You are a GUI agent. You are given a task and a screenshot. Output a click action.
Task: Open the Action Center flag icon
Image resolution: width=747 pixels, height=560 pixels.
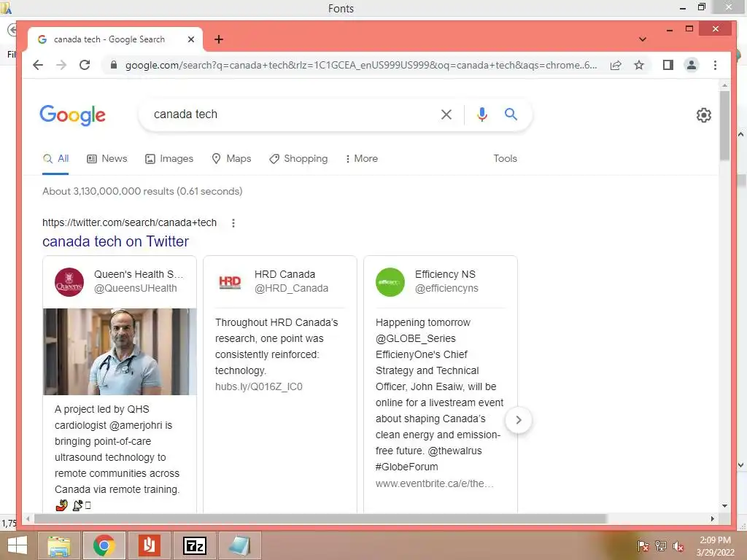(x=643, y=546)
